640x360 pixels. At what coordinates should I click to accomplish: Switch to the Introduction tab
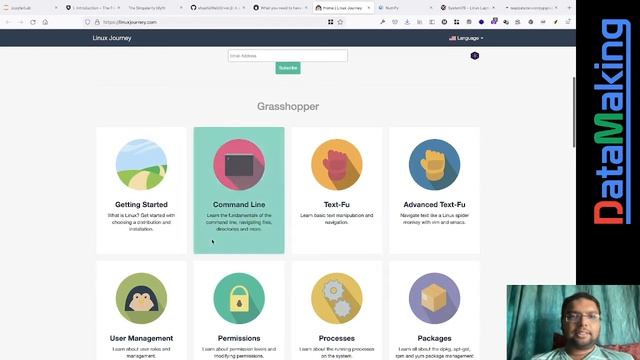coord(93,8)
